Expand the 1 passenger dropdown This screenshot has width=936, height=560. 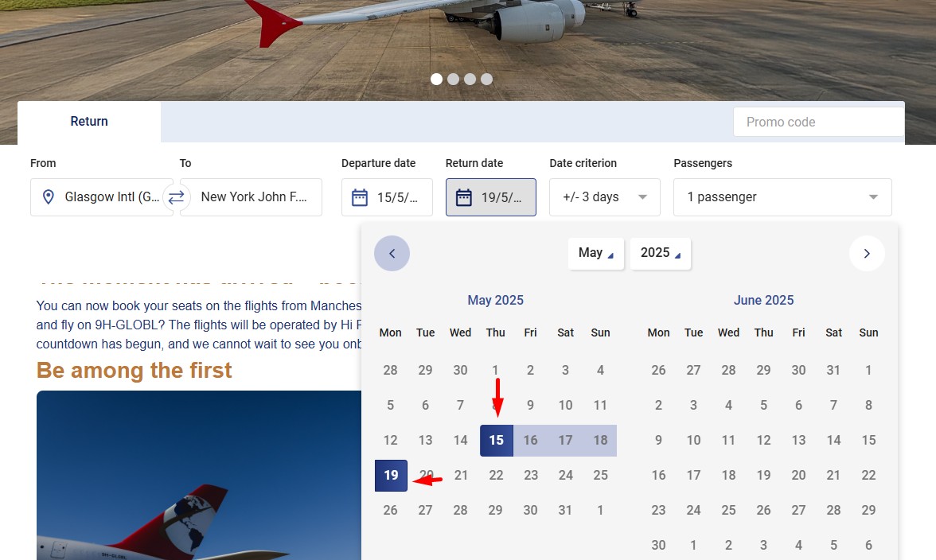point(782,197)
